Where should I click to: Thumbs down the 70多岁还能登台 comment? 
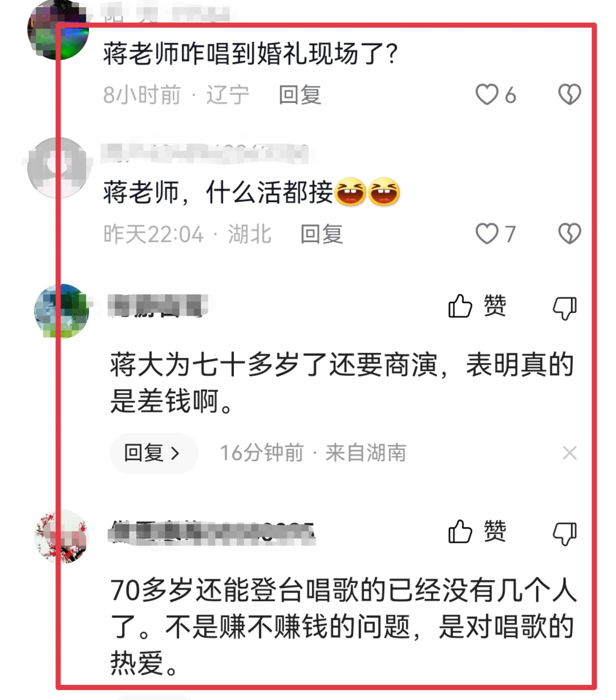(x=565, y=534)
